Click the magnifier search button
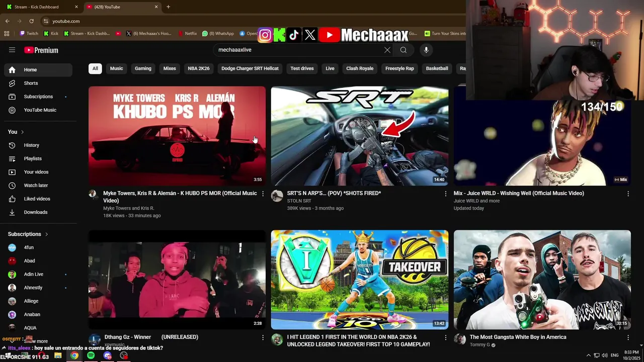The height and width of the screenshot is (362, 644). coord(404,50)
